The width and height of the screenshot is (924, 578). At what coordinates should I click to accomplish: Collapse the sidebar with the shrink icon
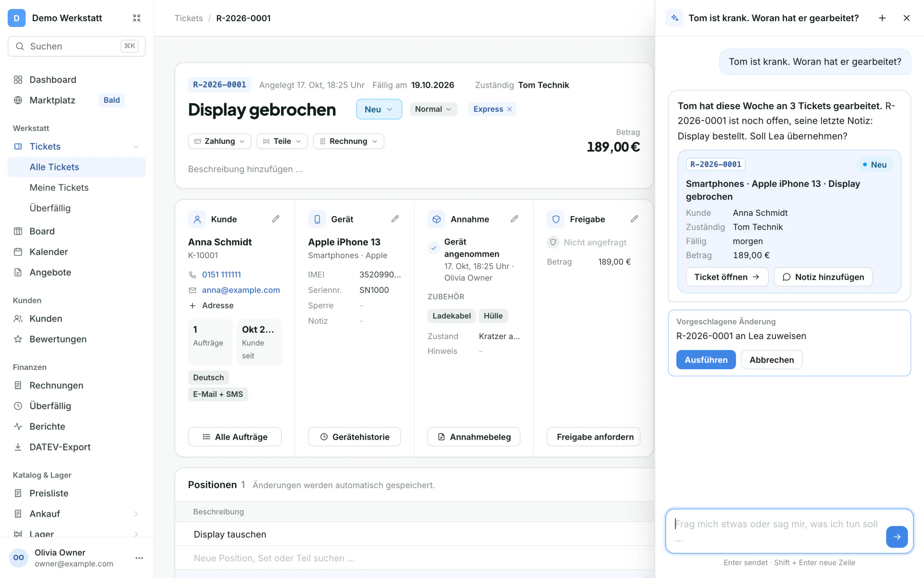137,18
